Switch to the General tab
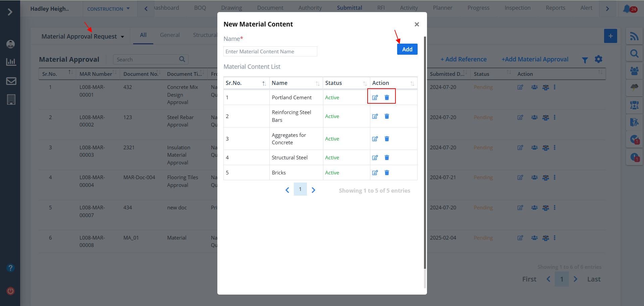 [170, 35]
